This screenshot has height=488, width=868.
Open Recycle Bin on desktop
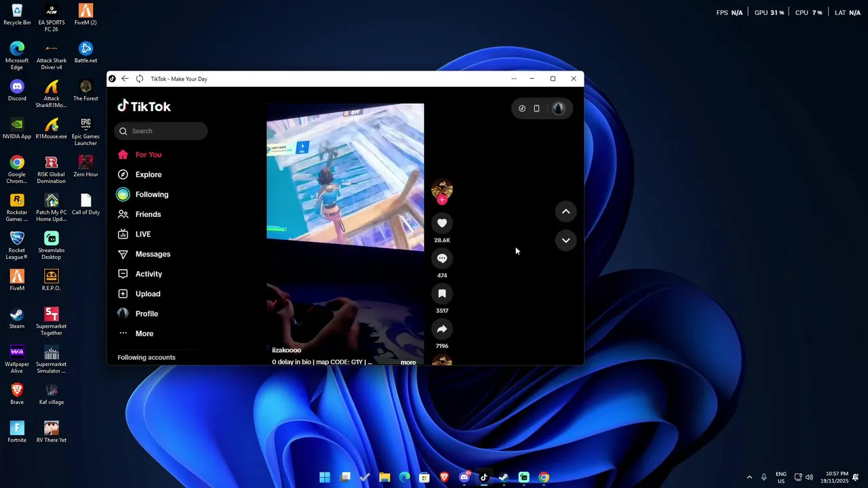(x=17, y=15)
